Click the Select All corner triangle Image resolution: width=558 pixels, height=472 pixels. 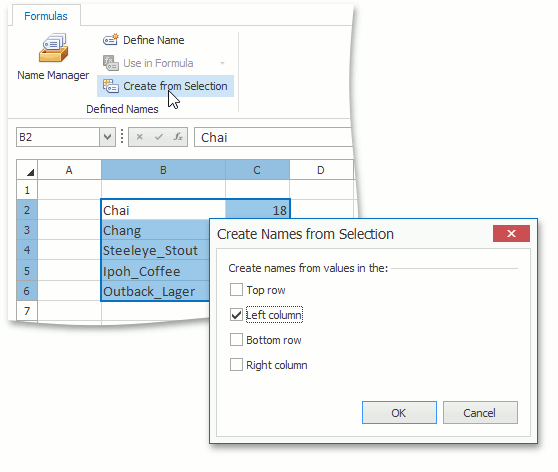click(27, 170)
